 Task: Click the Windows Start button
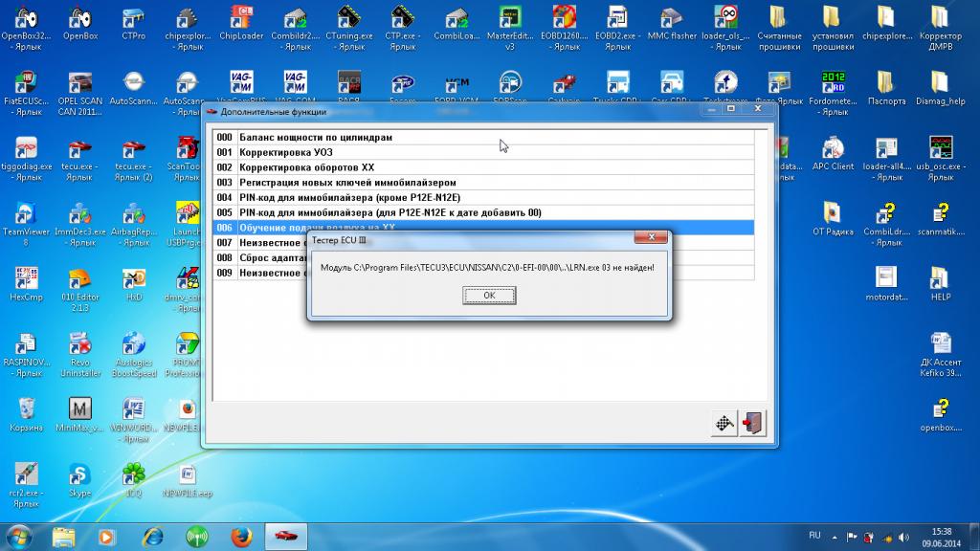pos(19,534)
